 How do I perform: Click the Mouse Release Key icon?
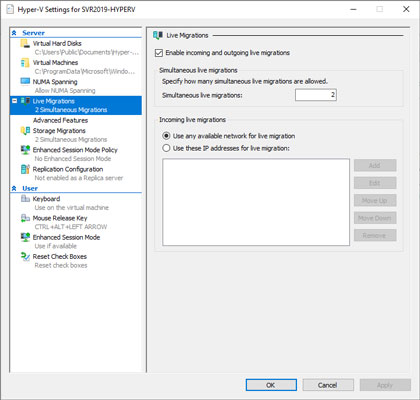(25, 218)
